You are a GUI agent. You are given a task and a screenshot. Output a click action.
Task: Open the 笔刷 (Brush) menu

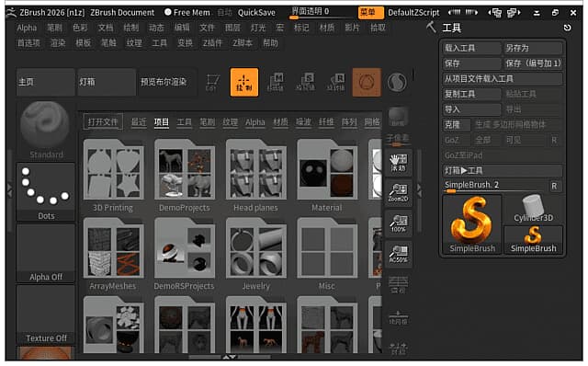pyautogui.click(x=55, y=28)
